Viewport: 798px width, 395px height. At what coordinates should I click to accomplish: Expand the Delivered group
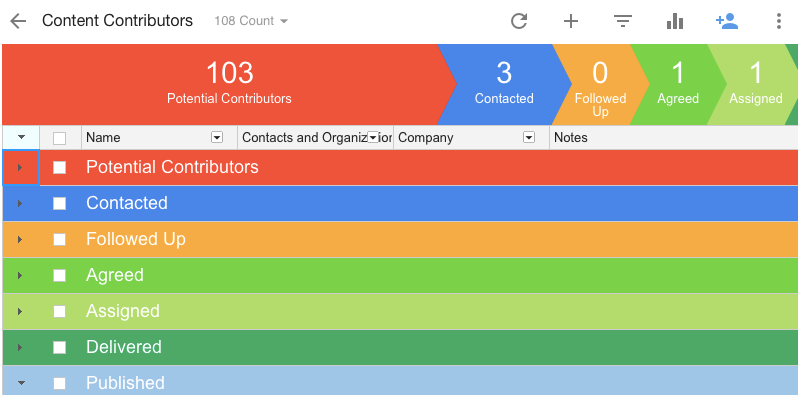click(x=20, y=348)
